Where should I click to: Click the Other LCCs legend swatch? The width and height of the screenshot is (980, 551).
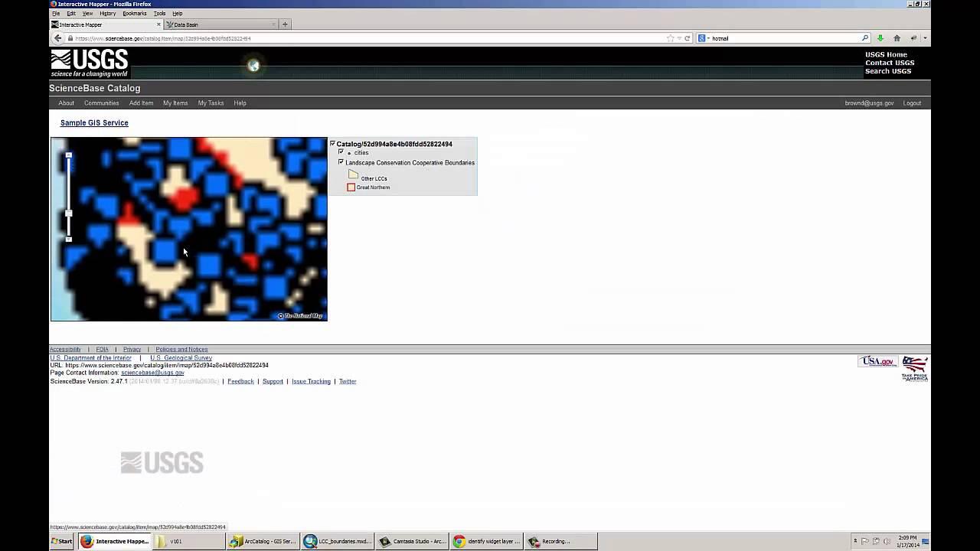point(353,175)
